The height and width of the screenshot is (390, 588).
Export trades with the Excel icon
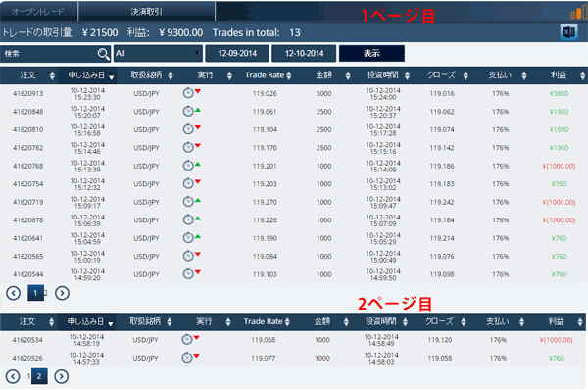(x=568, y=32)
